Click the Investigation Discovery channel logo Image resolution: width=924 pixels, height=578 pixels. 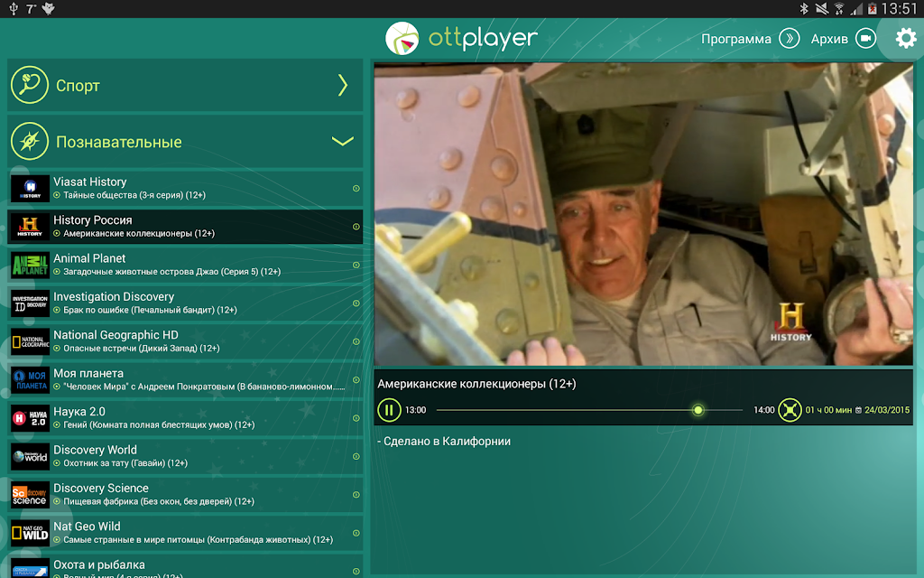coord(30,303)
